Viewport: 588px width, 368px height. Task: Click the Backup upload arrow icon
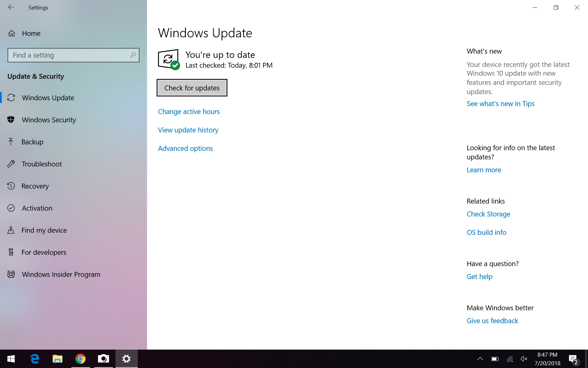click(x=11, y=142)
